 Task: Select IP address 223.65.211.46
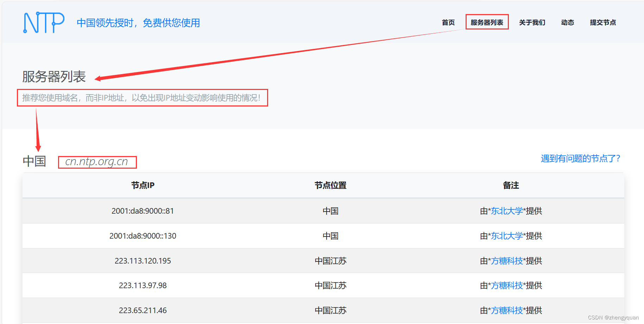[143, 310]
